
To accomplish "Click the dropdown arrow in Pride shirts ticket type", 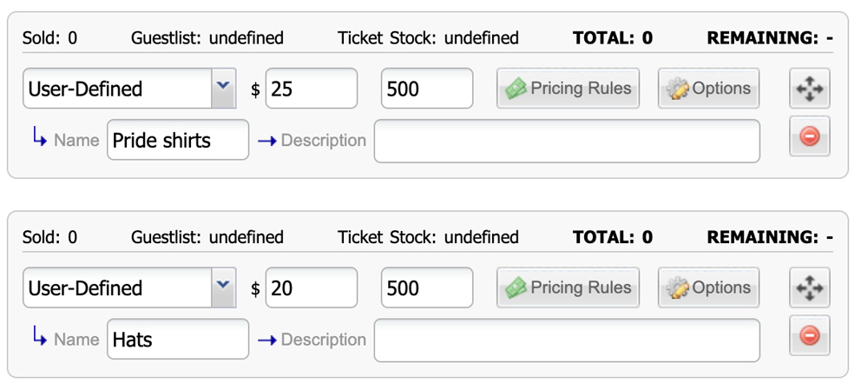I will [223, 88].
